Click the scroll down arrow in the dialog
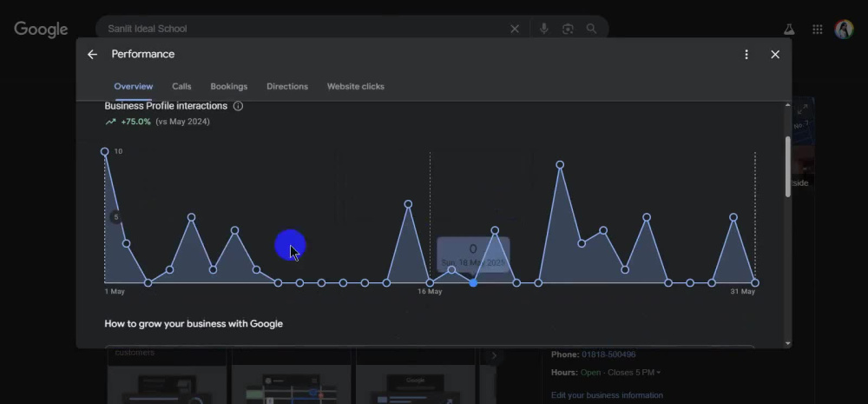The height and width of the screenshot is (404, 868). pos(788,343)
